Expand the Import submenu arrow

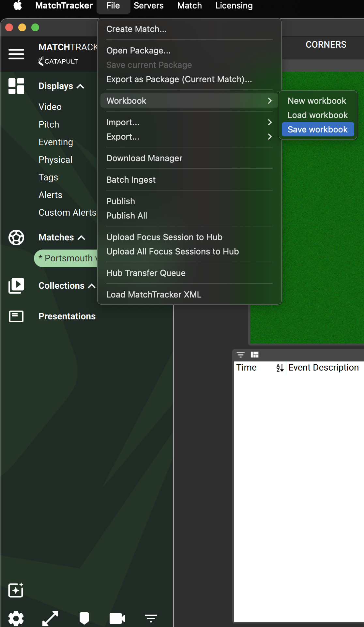point(270,122)
